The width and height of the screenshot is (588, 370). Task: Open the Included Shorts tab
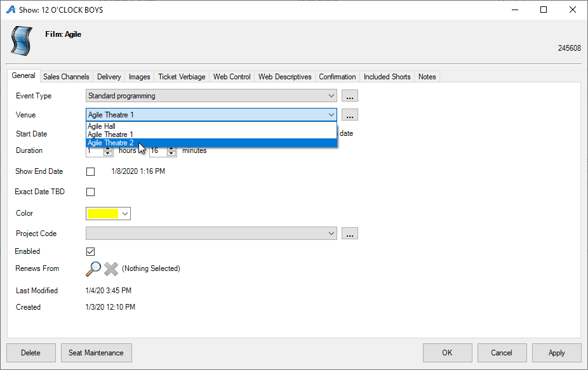[387, 76]
